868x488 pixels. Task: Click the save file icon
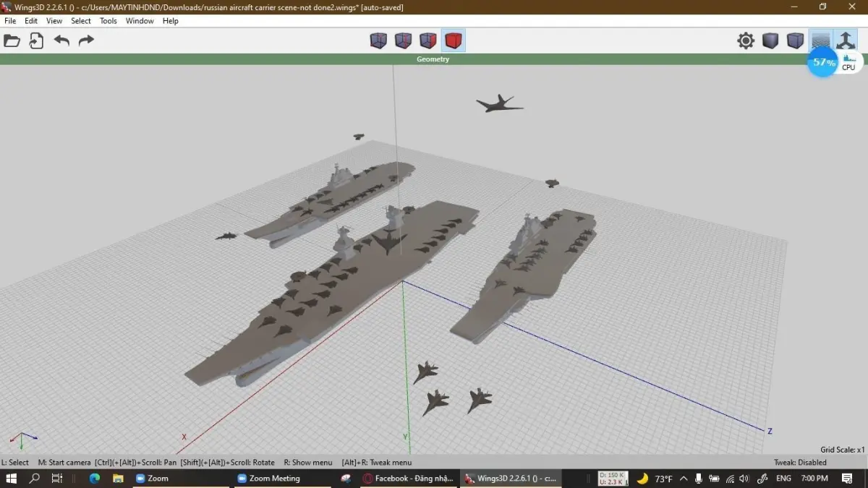click(36, 40)
